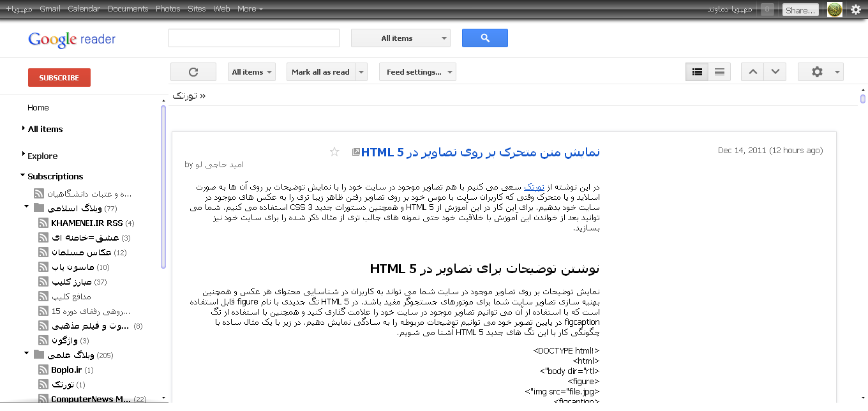The width and height of the screenshot is (868, 411).
Task: Open the Feed settings dropdown
Action: [417, 72]
